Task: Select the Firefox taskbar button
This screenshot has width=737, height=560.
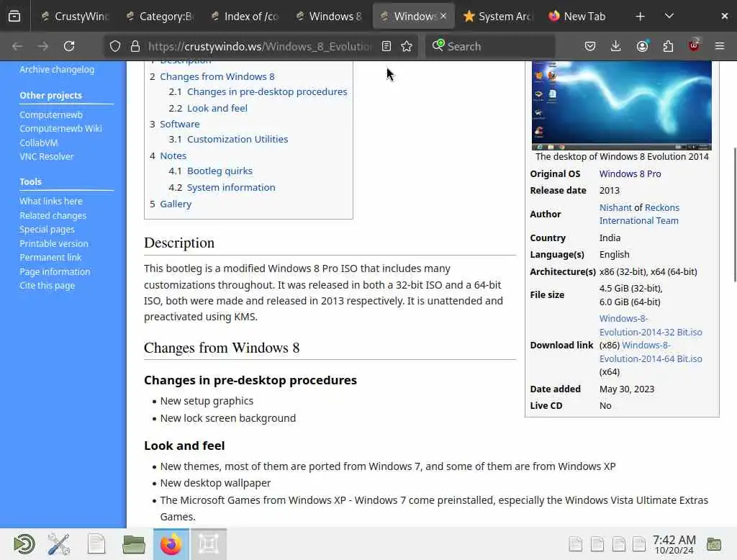Action: click(171, 544)
